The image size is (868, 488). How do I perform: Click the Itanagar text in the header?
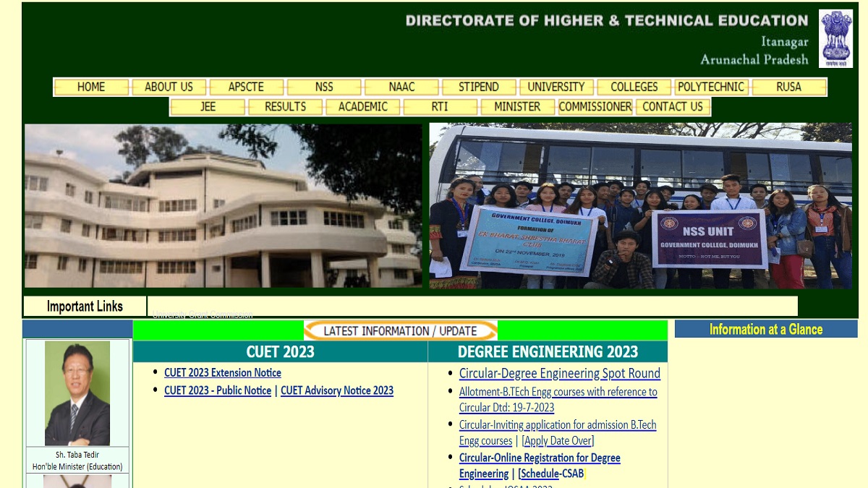point(785,42)
